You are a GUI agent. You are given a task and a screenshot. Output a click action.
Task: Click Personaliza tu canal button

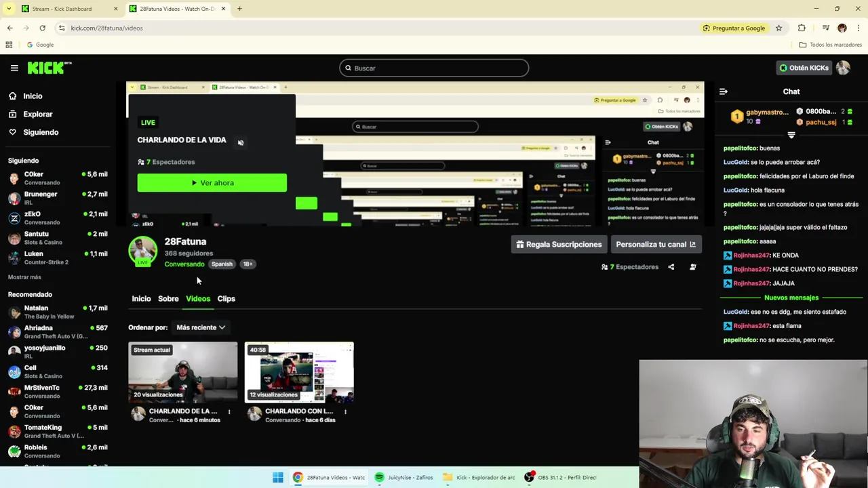tap(656, 245)
